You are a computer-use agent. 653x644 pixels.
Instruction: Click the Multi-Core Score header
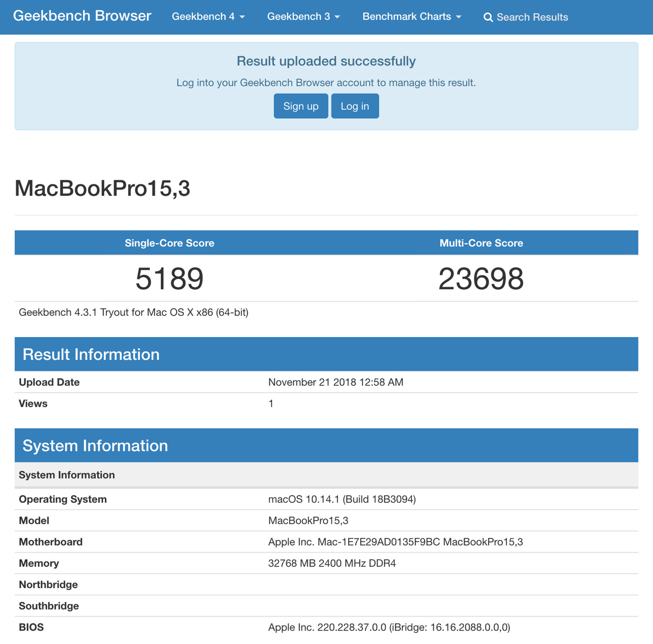481,243
